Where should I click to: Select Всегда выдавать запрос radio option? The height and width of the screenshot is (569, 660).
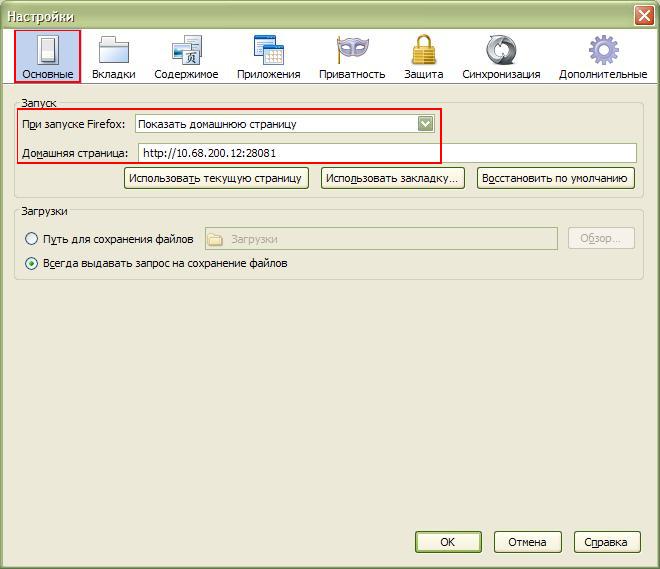coord(32,263)
